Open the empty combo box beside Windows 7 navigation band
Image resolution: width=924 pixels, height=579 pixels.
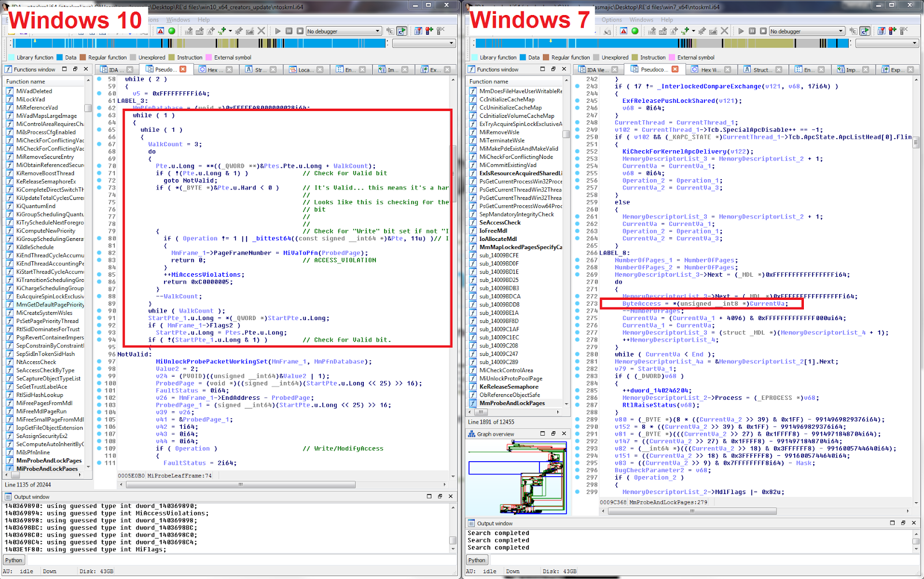(x=887, y=43)
